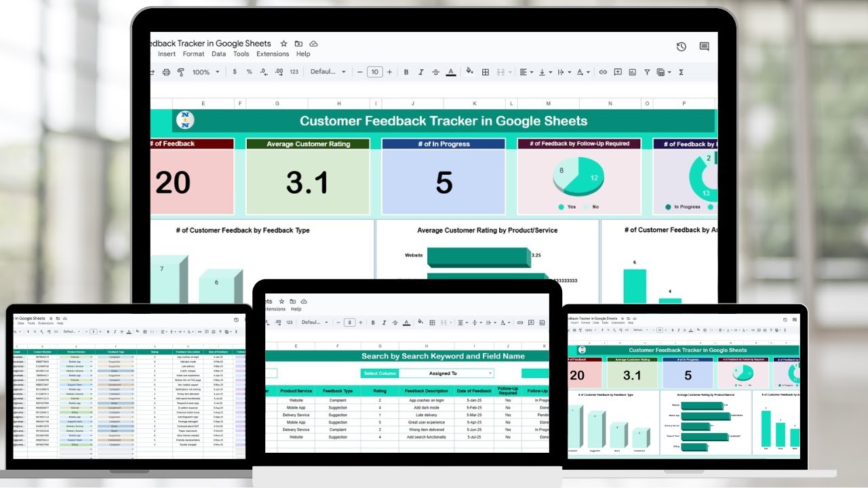868x488 pixels.
Task: Click font size field showing 10
Action: tap(374, 72)
